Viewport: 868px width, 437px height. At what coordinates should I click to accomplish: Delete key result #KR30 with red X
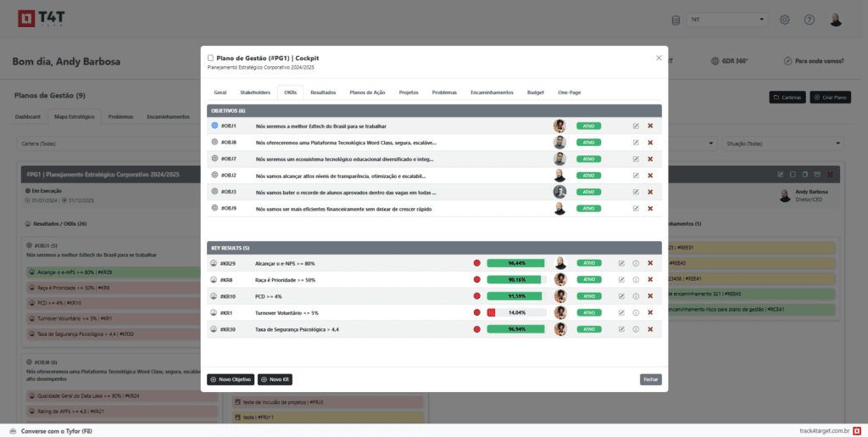[650, 328]
